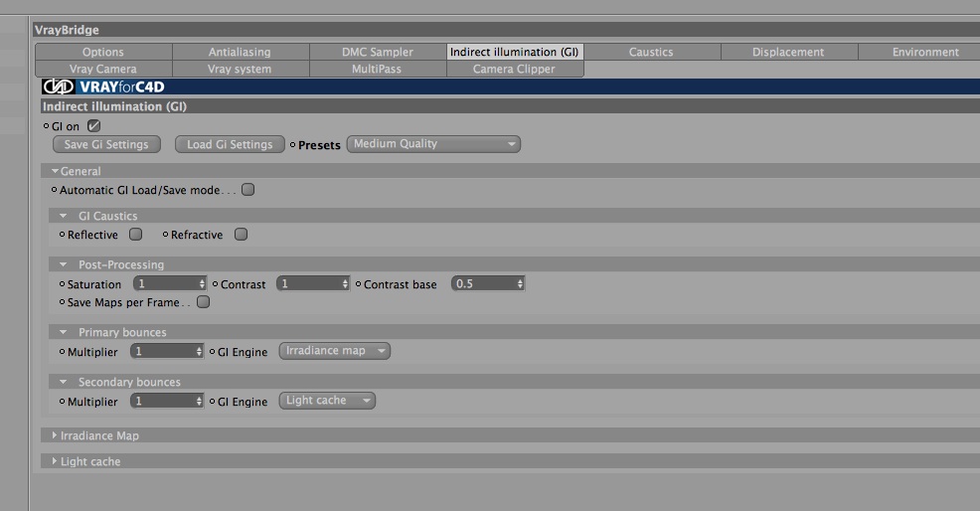Image resolution: width=980 pixels, height=511 pixels.
Task: Open the Displacement tab
Action: tap(789, 52)
